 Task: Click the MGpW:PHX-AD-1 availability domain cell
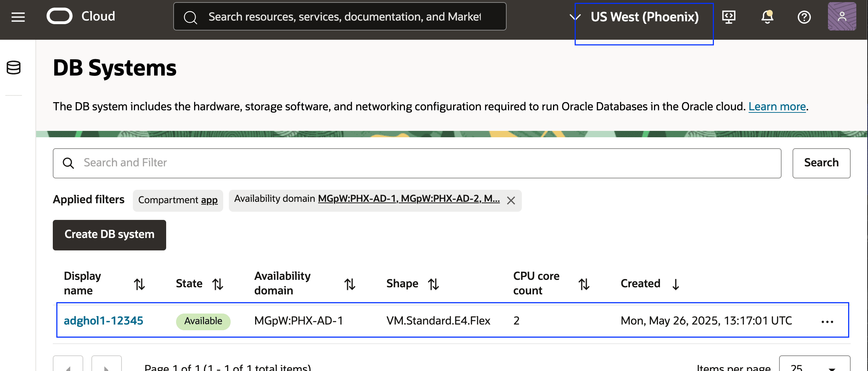click(299, 321)
